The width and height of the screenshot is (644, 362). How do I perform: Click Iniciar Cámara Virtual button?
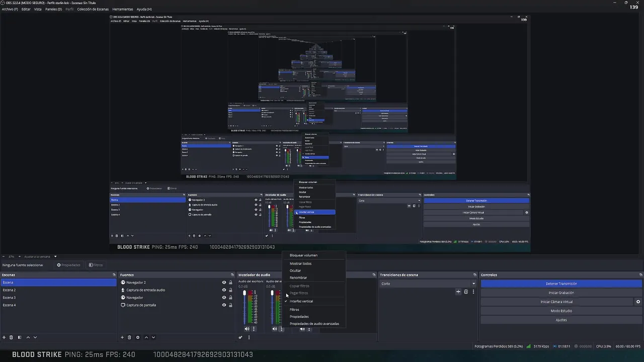556,302
